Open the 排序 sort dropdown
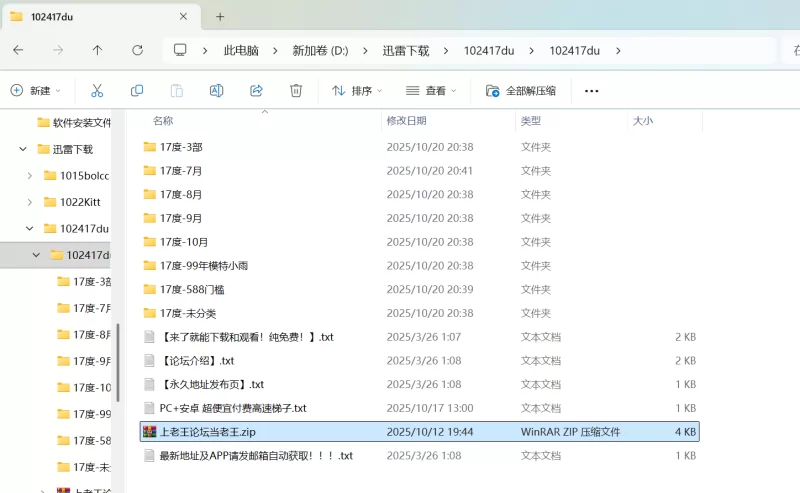Viewport: 800px width, 493px height. pos(357,90)
